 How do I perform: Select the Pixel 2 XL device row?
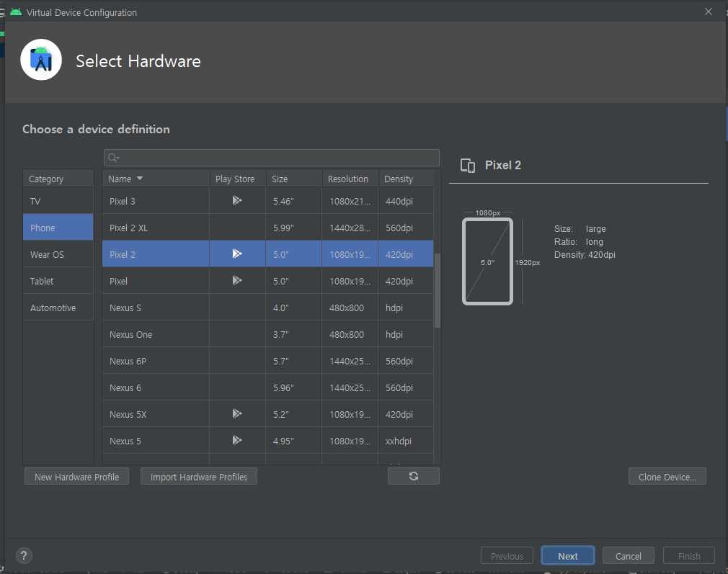pos(268,228)
